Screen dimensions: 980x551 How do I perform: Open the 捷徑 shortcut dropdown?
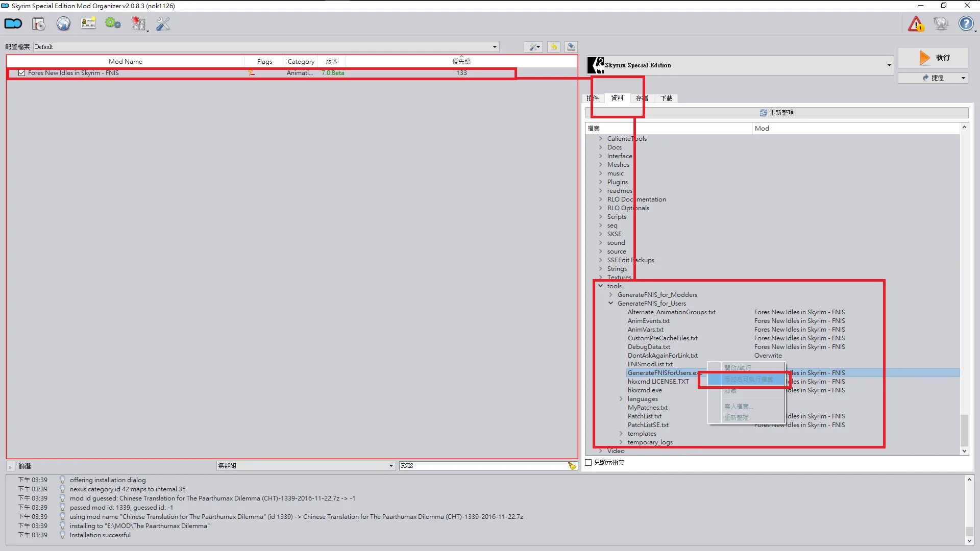pyautogui.click(x=933, y=78)
